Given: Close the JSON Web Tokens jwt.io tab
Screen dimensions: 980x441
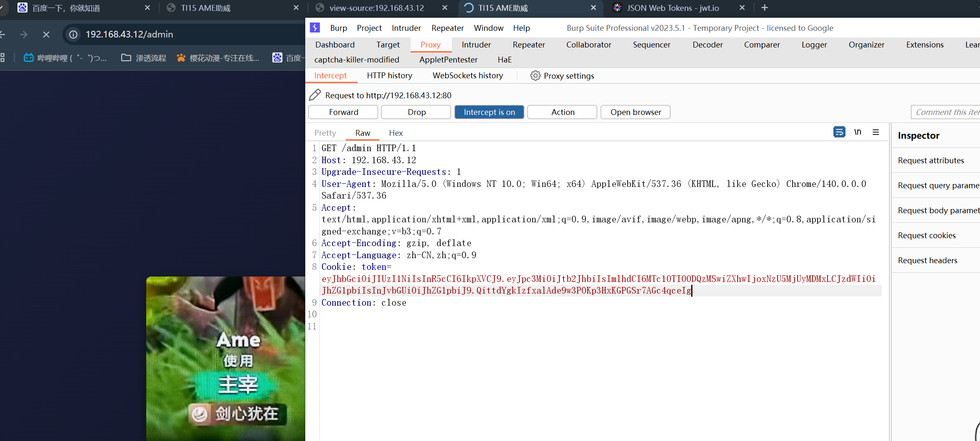Looking at the screenshot, I should click(x=742, y=7).
